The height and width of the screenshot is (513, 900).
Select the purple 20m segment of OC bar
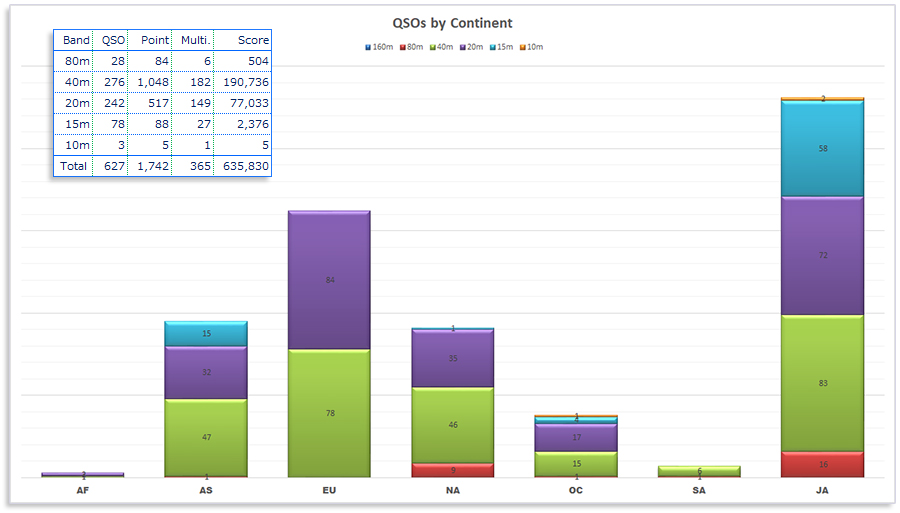click(x=576, y=438)
